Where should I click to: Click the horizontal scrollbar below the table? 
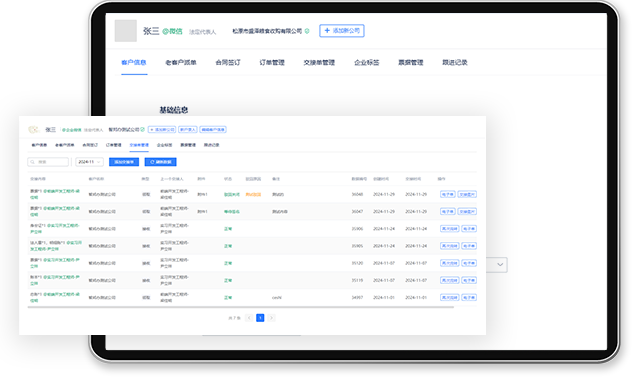241,307
